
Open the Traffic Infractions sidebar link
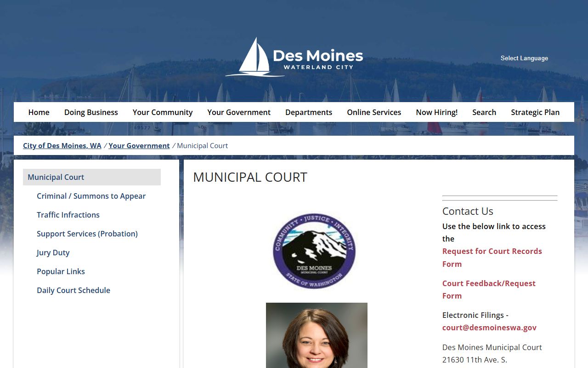pyautogui.click(x=68, y=215)
